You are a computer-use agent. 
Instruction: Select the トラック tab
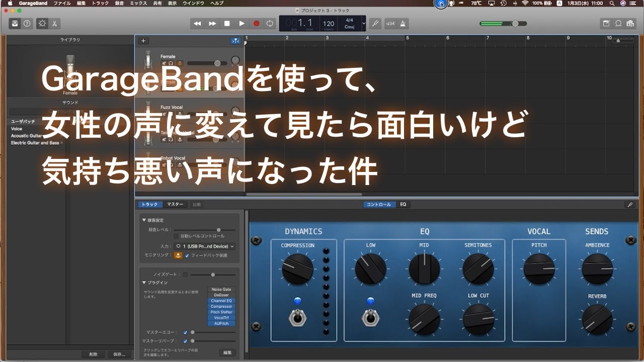[149, 205]
